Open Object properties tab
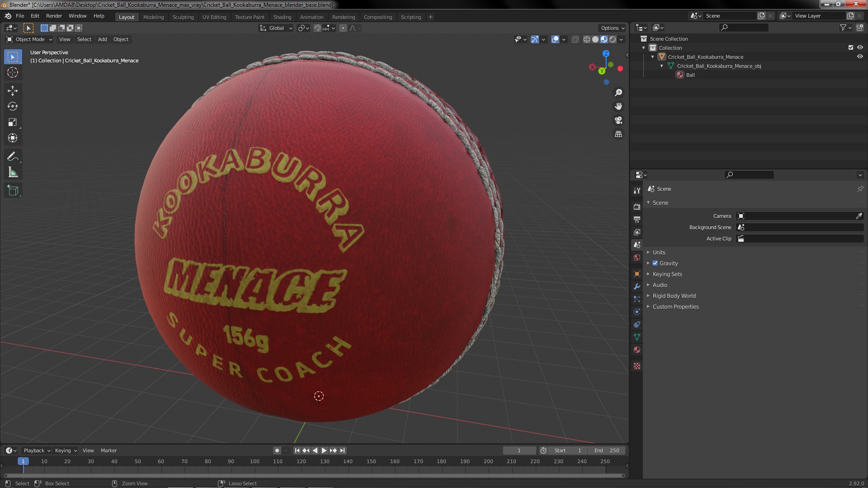Image resolution: width=868 pixels, height=488 pixels. (637, 274)
